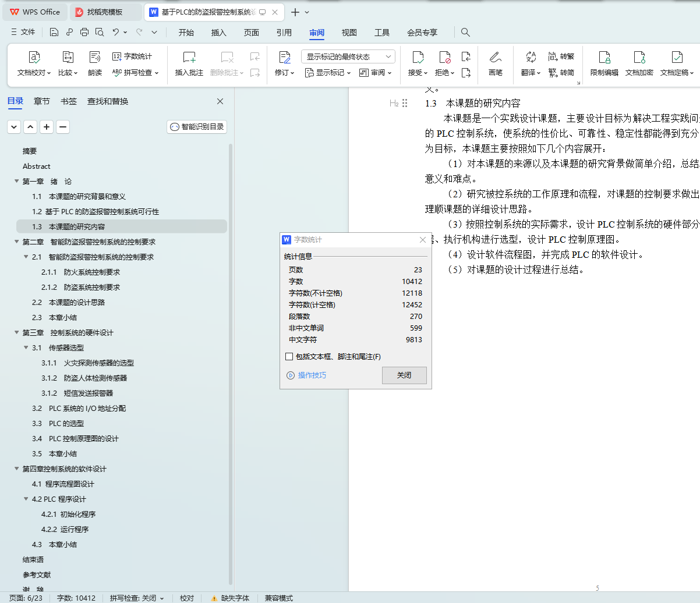This screenshot has width=700, height=603.
Task: Jump to 摘要 heading in outline
Action: [x=30, y=151]
